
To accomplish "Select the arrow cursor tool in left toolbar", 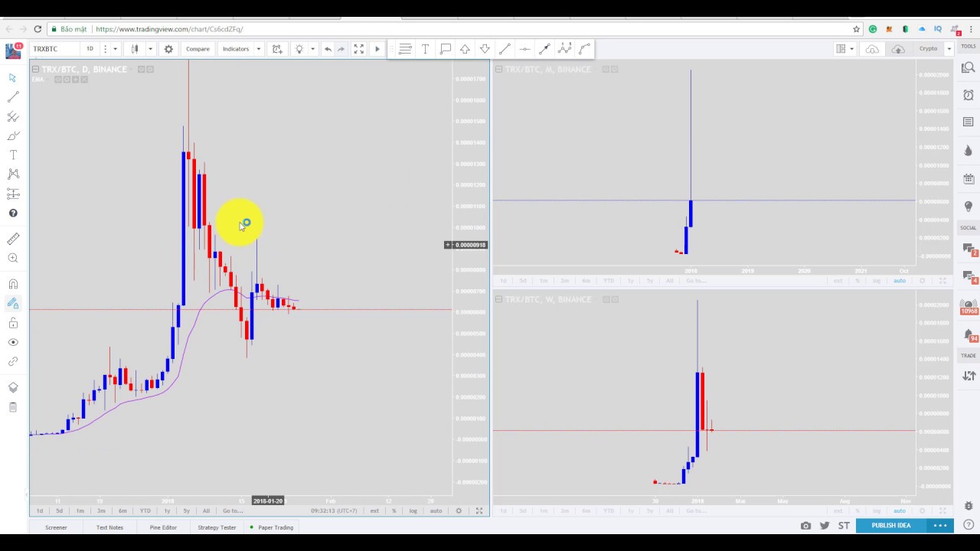I will pyautogui.click(x=13, y=78).
